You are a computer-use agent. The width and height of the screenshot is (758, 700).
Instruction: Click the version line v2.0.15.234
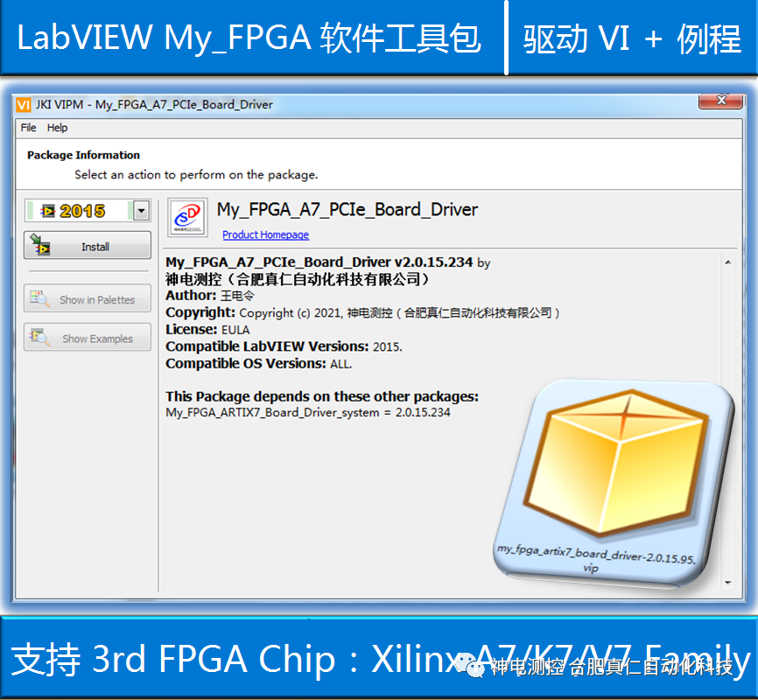pos(327,262)
